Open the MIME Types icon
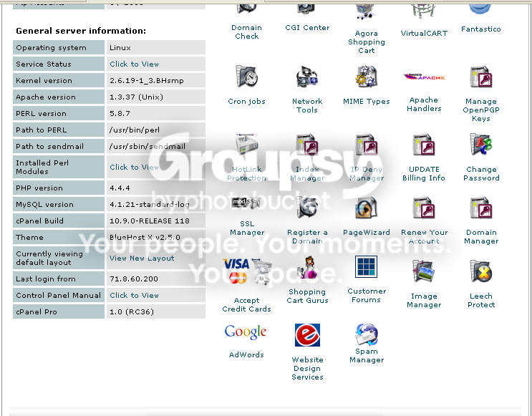The image size is (532, 416). coord(366,77)
